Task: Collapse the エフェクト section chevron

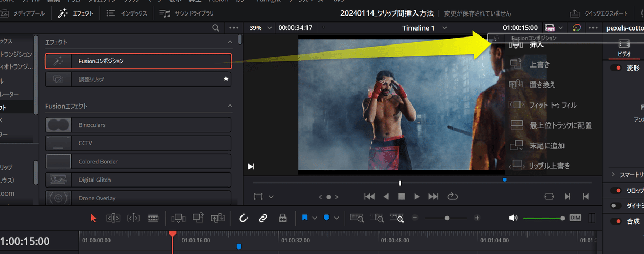Action: 230,42
